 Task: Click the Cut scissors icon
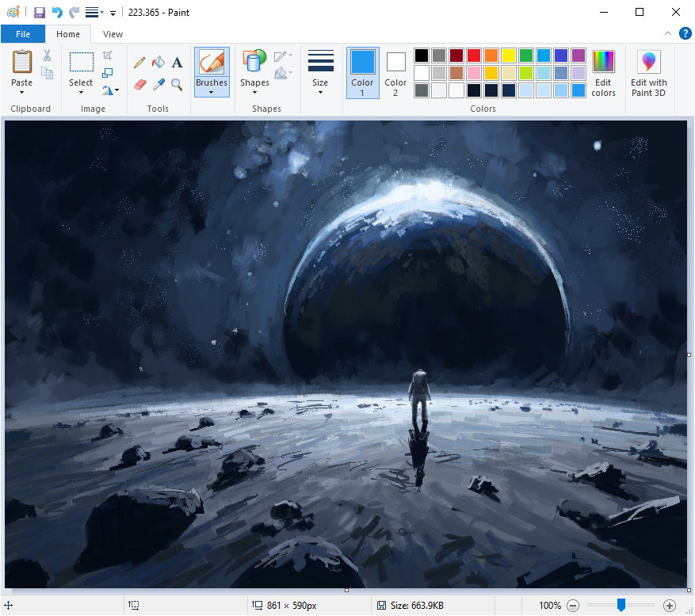[x=47, y=55]
